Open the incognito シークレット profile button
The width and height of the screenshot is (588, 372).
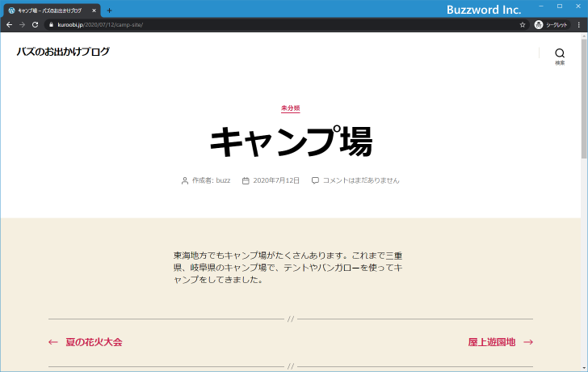(551, 25)
